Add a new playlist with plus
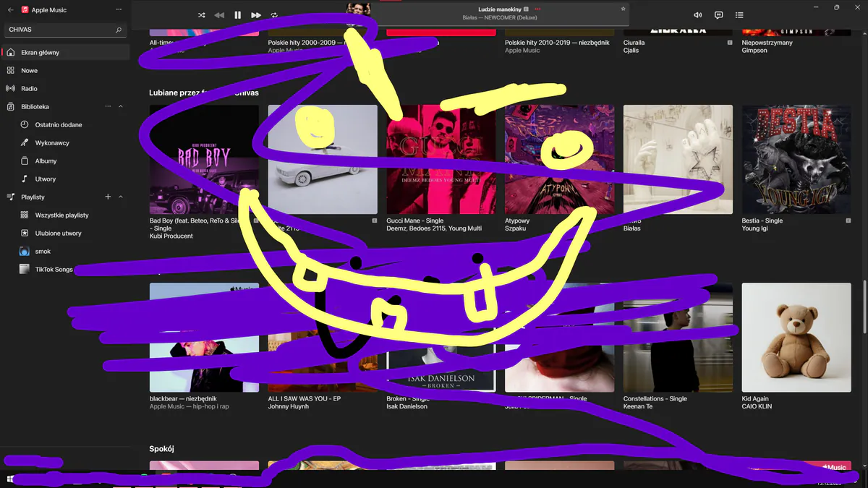868x488 pixels. coord(108,197)
